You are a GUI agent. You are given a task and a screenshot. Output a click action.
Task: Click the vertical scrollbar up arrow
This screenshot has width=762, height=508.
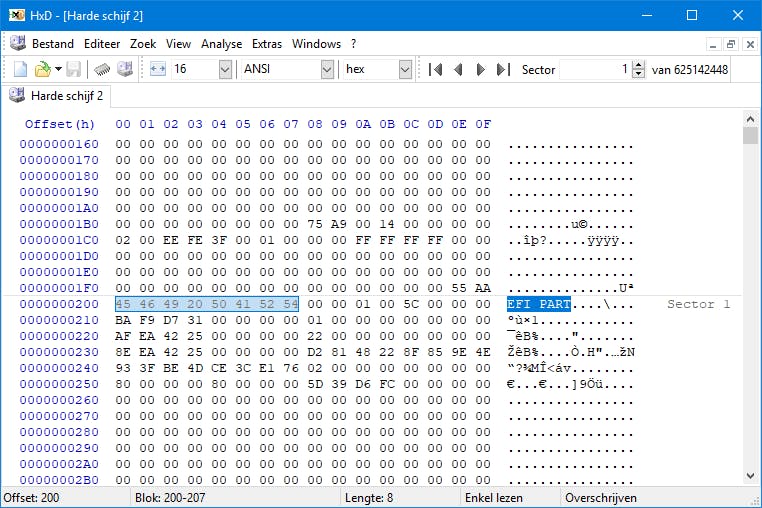pos(750,119)
